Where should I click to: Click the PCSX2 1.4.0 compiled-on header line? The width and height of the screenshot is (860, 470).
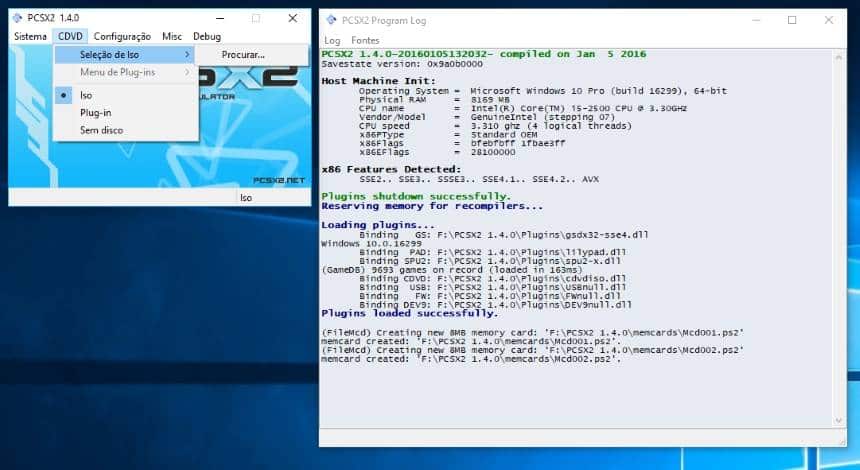[484, 54]
